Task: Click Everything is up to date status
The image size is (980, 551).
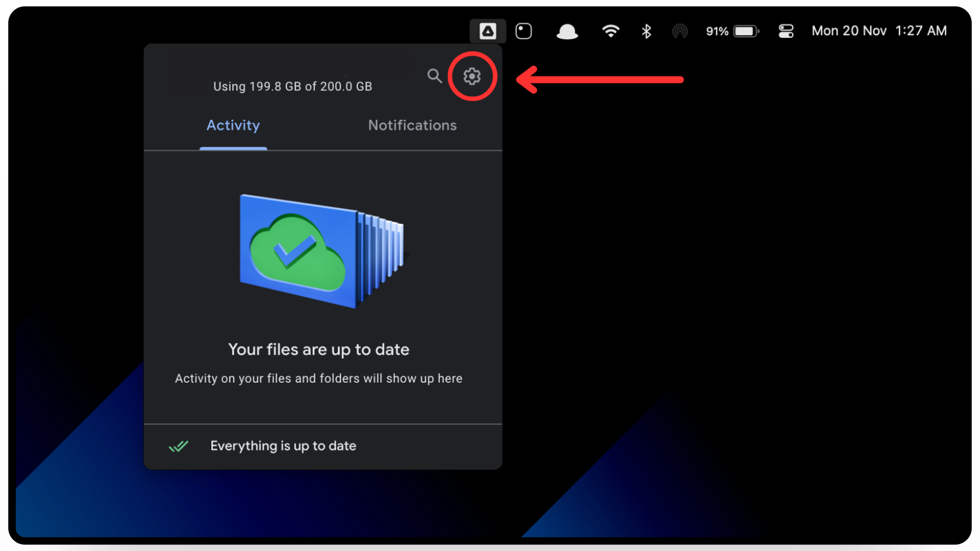Action: coord(283,446)
